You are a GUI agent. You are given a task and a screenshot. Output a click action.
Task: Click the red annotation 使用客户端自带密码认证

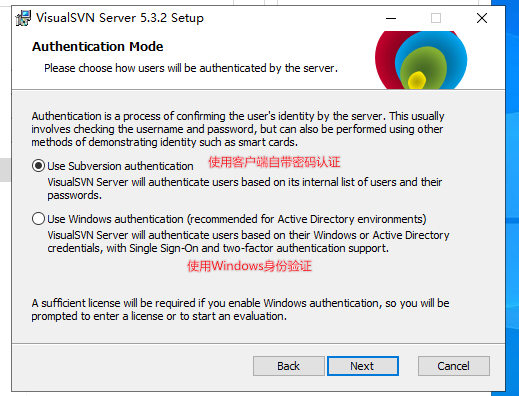coord(274,162)
